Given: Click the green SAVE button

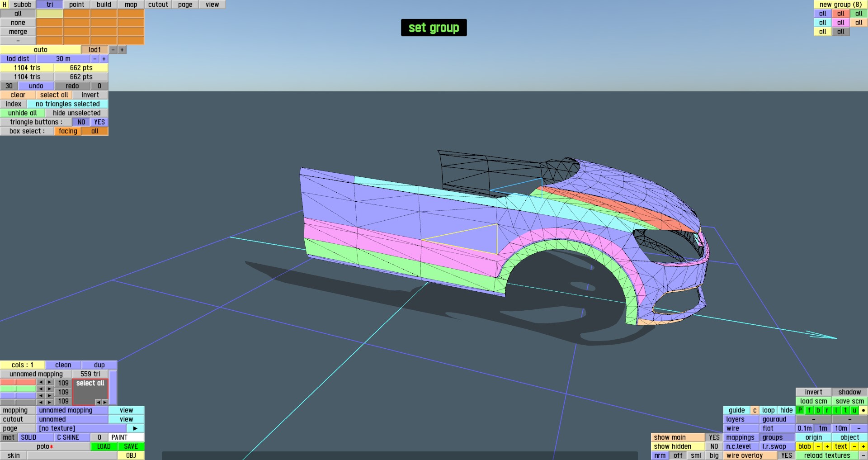Looking at the screenshot, I should coord(131,446).
